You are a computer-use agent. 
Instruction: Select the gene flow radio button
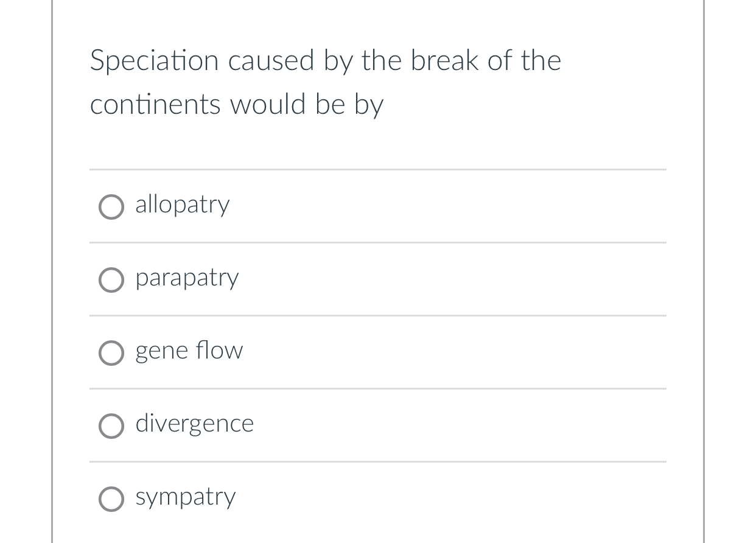(111, 353)
